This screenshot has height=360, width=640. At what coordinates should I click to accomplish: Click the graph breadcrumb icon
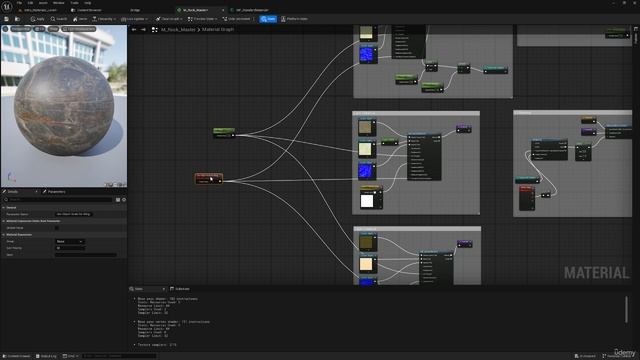(154, 29)
